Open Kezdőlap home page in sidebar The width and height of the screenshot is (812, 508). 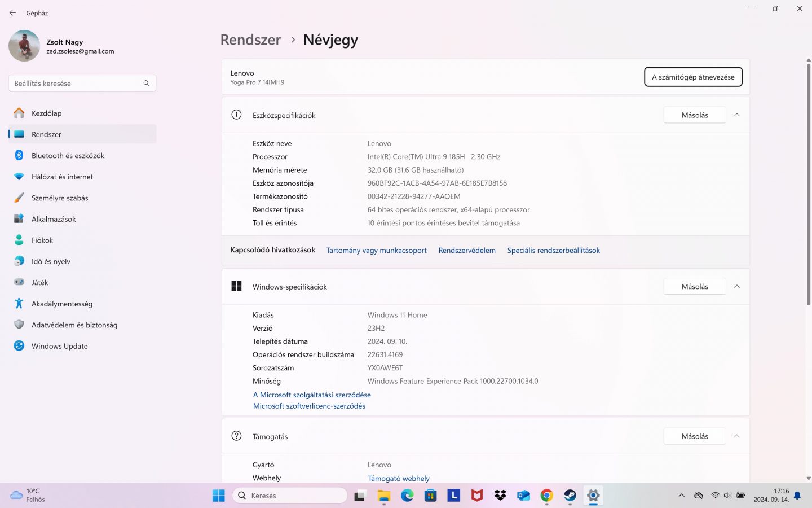tap(82, 113)
